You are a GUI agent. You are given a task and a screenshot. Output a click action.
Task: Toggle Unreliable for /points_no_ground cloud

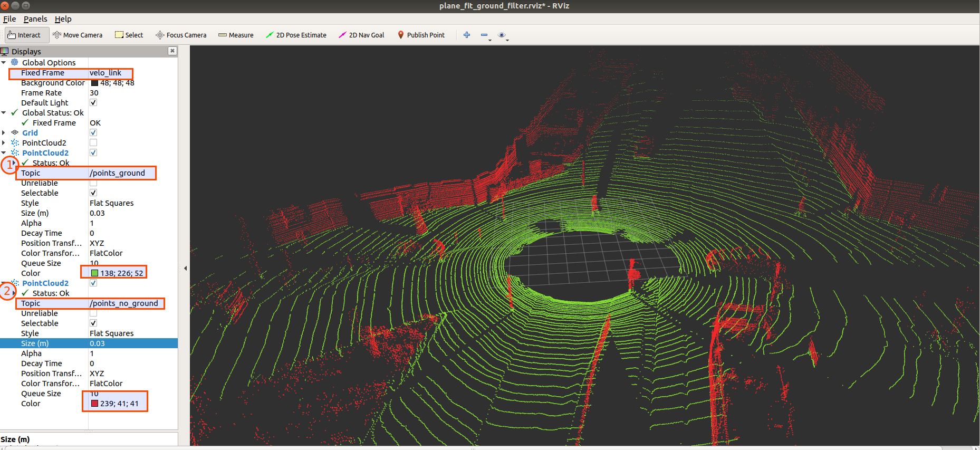[x=93, y=313]
